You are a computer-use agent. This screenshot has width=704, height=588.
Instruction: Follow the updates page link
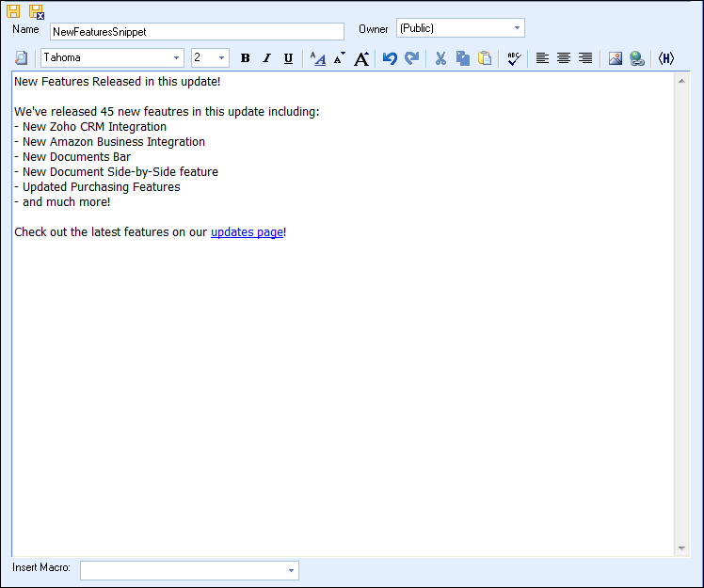pyautogui.click(x=247, y=232)
